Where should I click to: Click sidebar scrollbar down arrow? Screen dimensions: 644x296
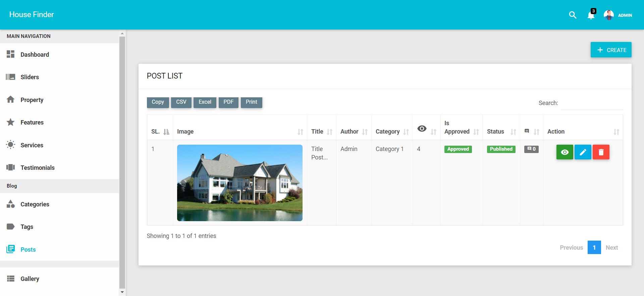tap(122, 292)
